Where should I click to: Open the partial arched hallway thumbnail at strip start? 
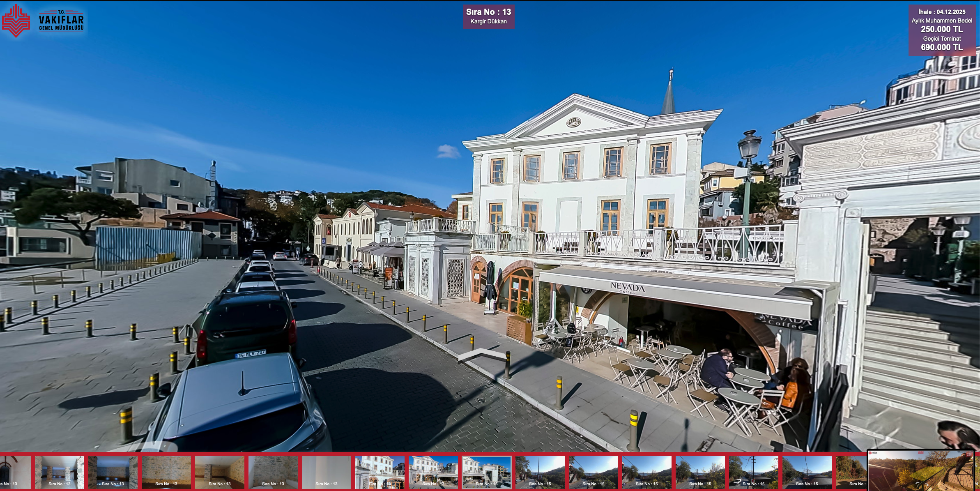[x=14, y=472]
